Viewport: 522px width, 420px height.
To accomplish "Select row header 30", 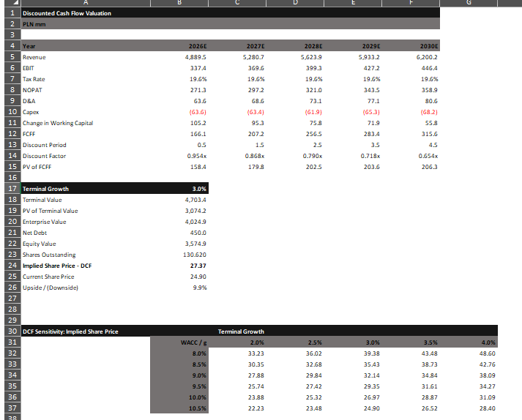I will [12, 331].
